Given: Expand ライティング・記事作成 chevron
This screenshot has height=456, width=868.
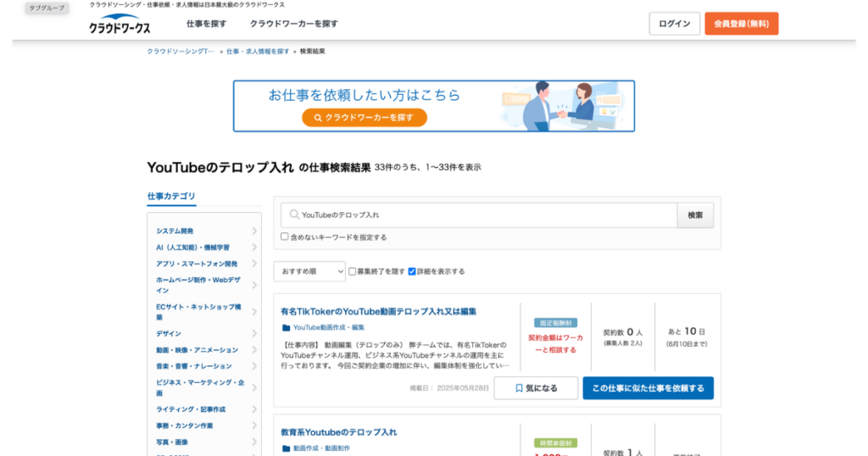Looking at the screenshot, I should [254, 409].
